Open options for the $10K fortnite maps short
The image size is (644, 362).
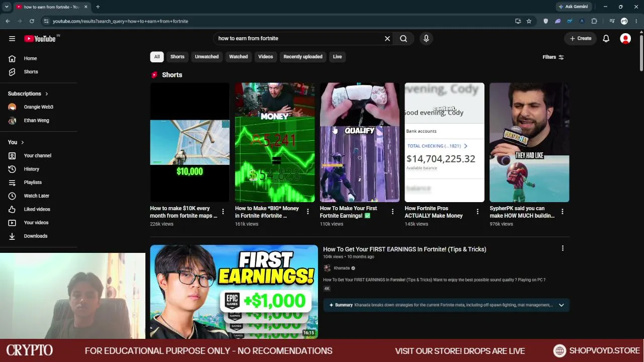click(x=223, y=212)
